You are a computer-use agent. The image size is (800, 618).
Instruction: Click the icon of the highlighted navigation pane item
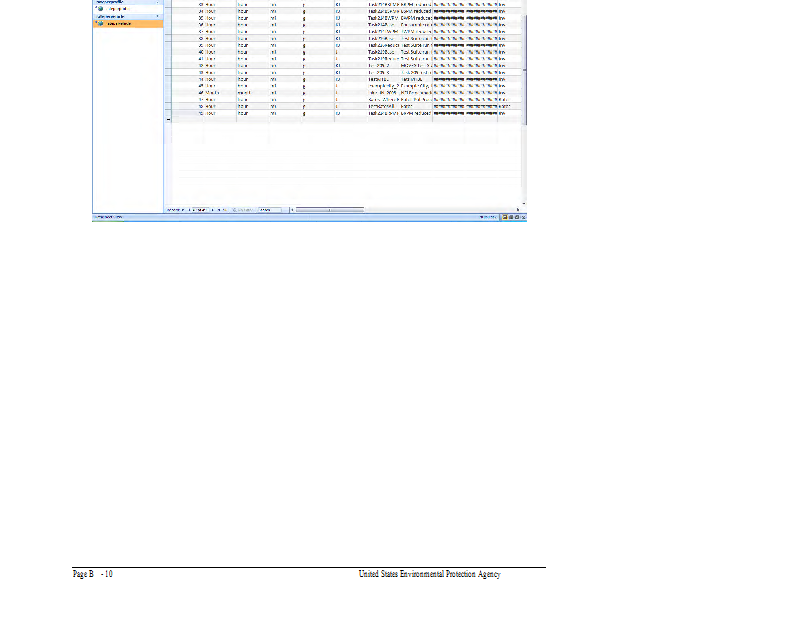[x=99, y=23]
